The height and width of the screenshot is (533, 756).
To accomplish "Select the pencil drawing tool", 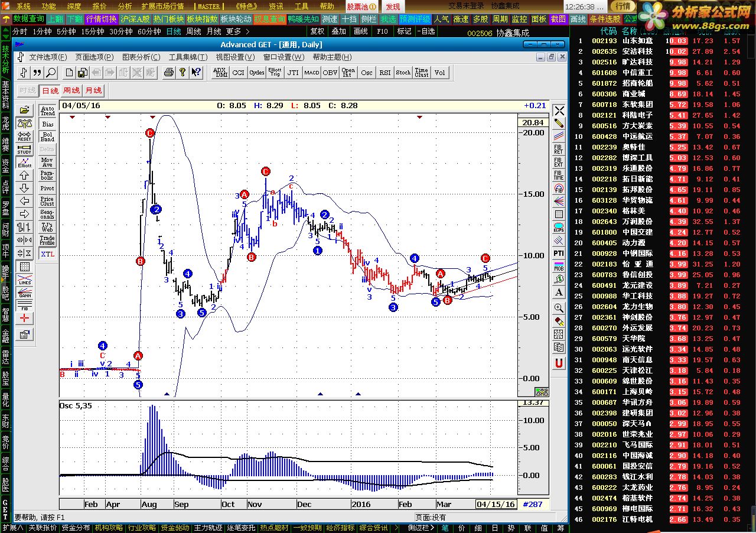I will (559, 123).
